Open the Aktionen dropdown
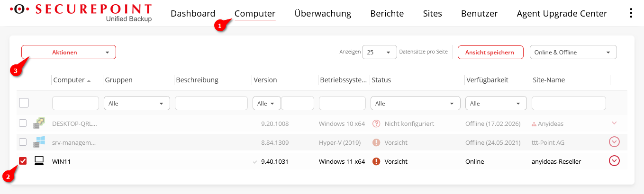 [x=69, y=52]
